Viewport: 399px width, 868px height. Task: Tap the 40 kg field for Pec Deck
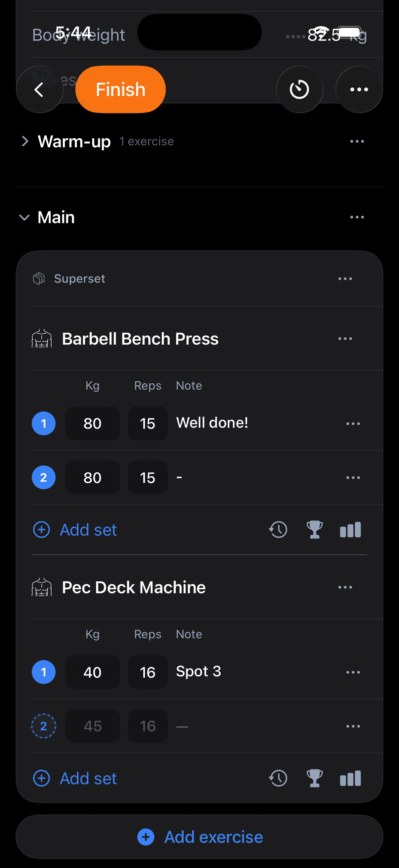pyautogui.click(x=93, y=672)
